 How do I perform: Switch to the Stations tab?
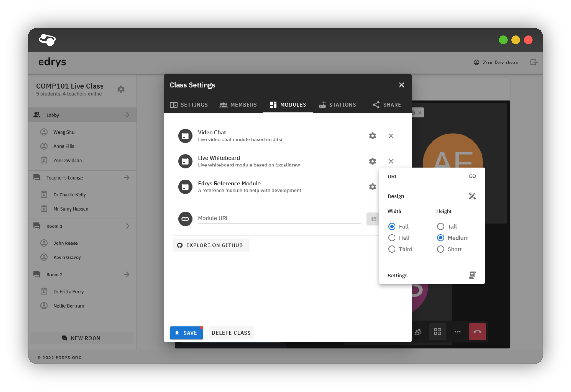click(x=338, y=105)
